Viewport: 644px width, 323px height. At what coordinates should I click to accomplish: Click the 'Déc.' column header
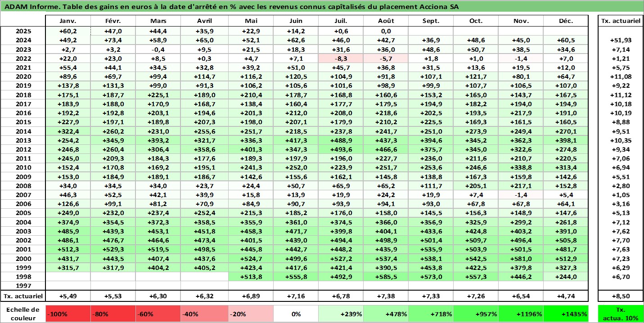pyautogui.click(x=566, y=21)
